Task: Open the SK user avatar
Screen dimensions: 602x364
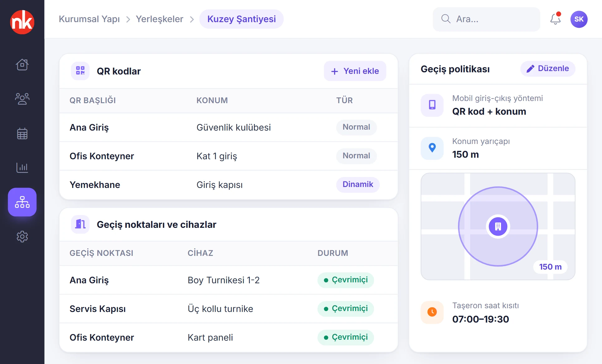Action: (579, 19)
